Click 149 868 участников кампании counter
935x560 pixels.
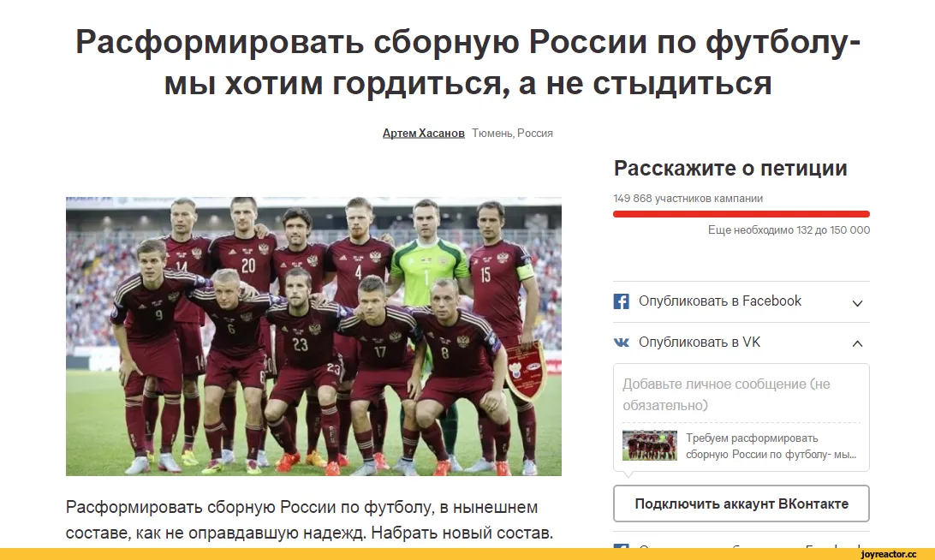click(x=688, y=199)
